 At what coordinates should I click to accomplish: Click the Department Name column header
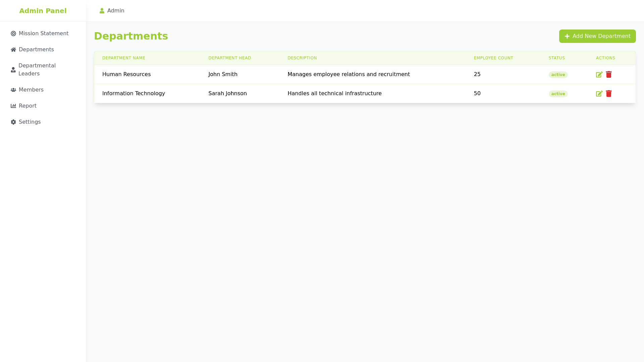(124, 58)
